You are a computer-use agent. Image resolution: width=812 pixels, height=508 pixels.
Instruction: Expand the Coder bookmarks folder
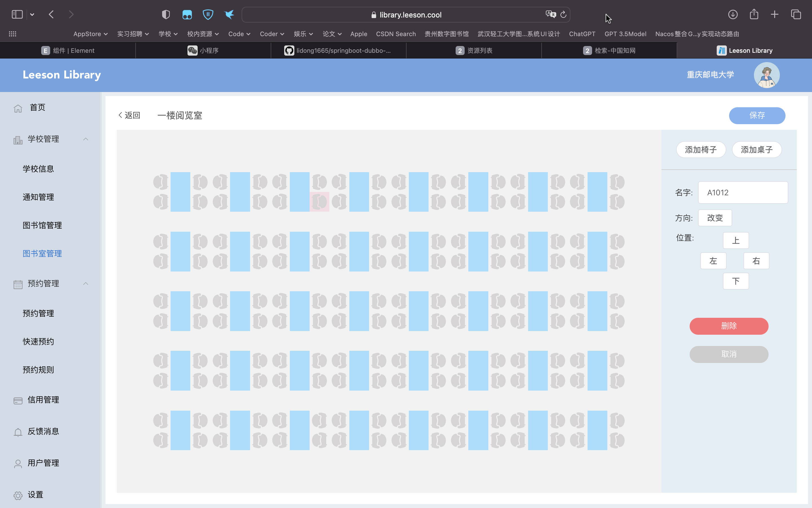[x=272, y=34]
